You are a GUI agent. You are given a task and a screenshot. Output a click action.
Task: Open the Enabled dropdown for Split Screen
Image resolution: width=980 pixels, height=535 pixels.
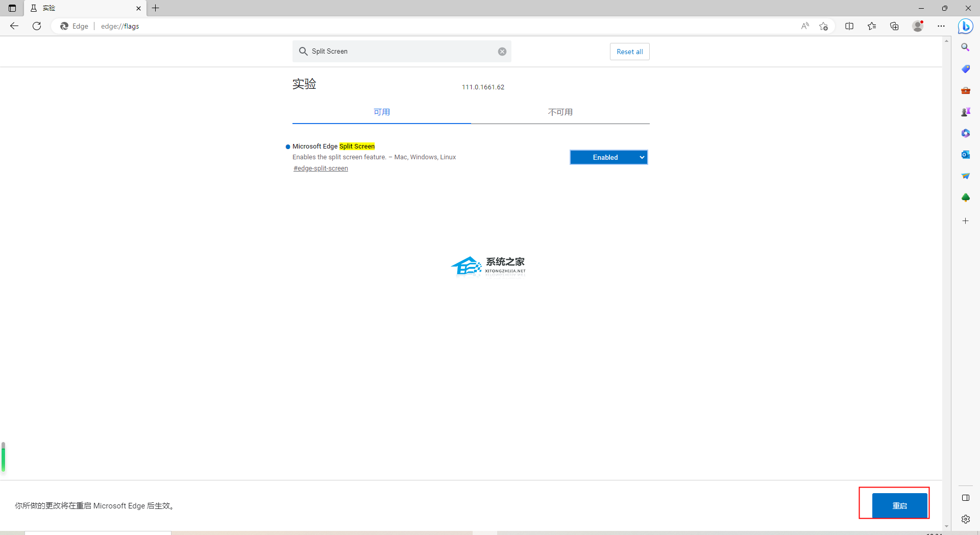pyautogui.click(x=608, y=157)
